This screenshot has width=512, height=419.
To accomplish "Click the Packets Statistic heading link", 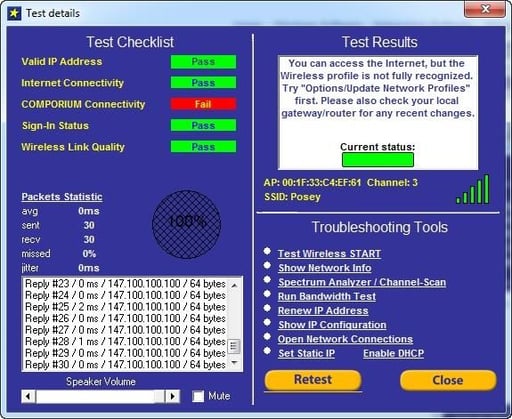I will click(62, 197).
